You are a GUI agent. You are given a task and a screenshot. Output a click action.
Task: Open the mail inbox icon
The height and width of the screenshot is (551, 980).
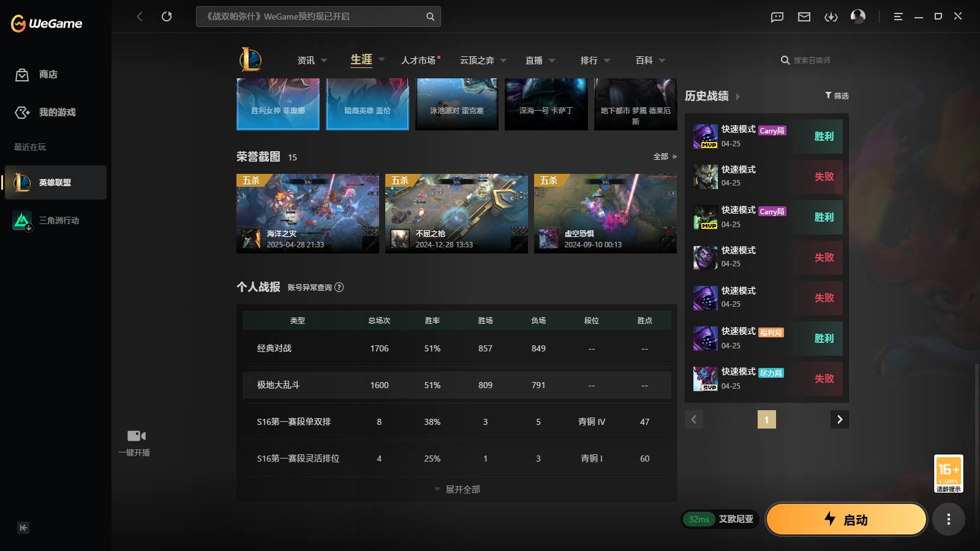804,17
